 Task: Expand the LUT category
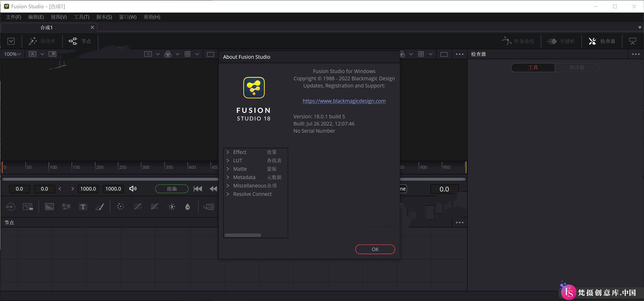(228, 160)
